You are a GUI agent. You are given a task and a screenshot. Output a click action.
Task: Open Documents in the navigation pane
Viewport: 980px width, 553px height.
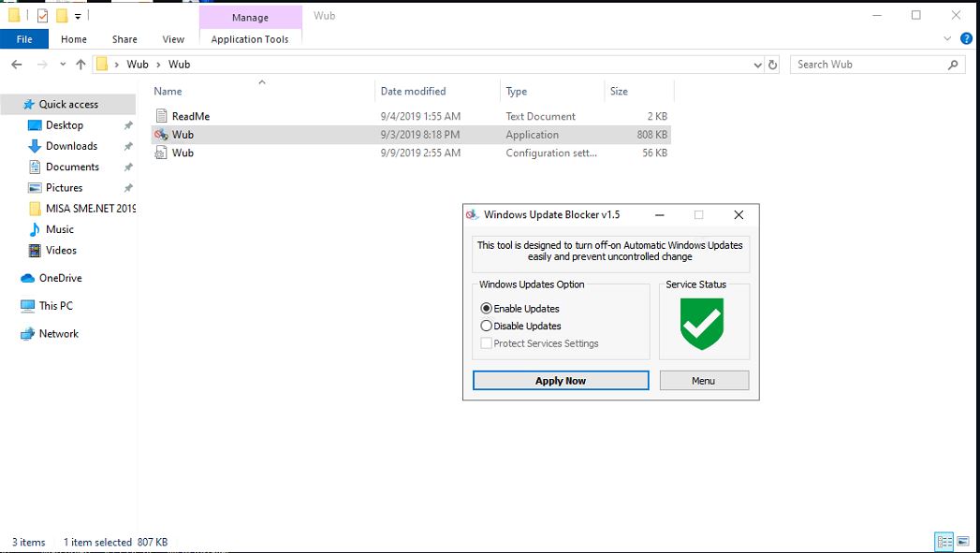click(x=72, y=167)
